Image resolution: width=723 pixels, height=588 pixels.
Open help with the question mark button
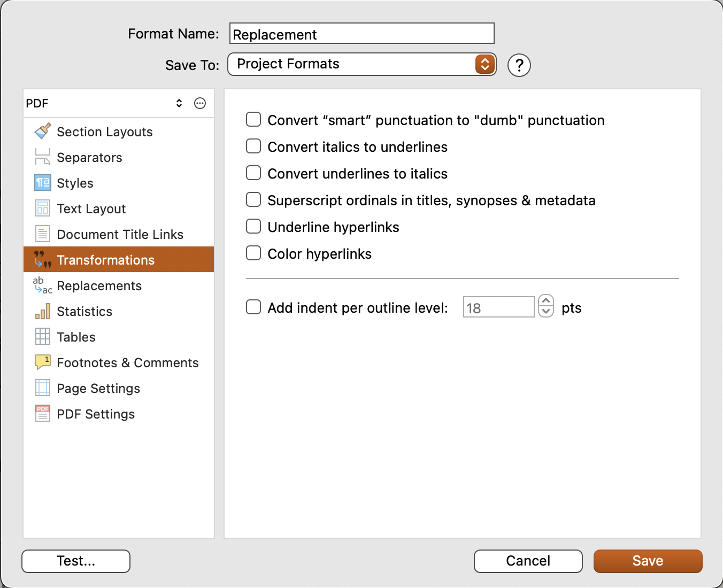pos(519,65)
